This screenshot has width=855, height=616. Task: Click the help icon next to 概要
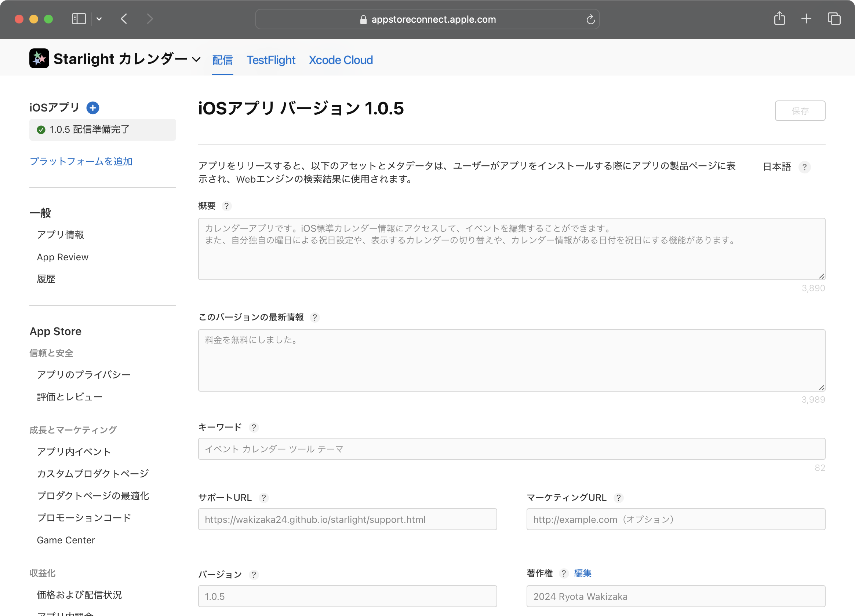tap(226, 206)
